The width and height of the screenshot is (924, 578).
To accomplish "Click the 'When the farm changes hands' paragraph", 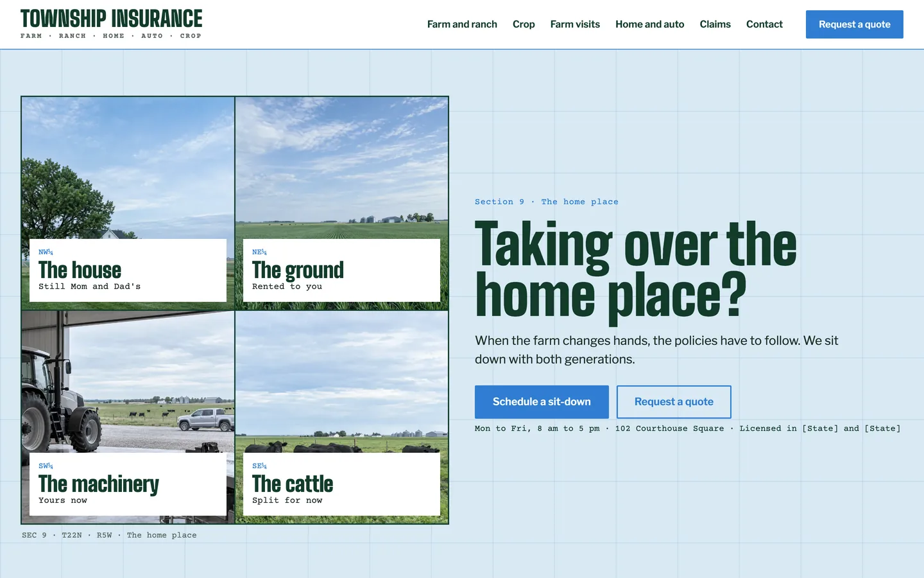I will point(656,350).
